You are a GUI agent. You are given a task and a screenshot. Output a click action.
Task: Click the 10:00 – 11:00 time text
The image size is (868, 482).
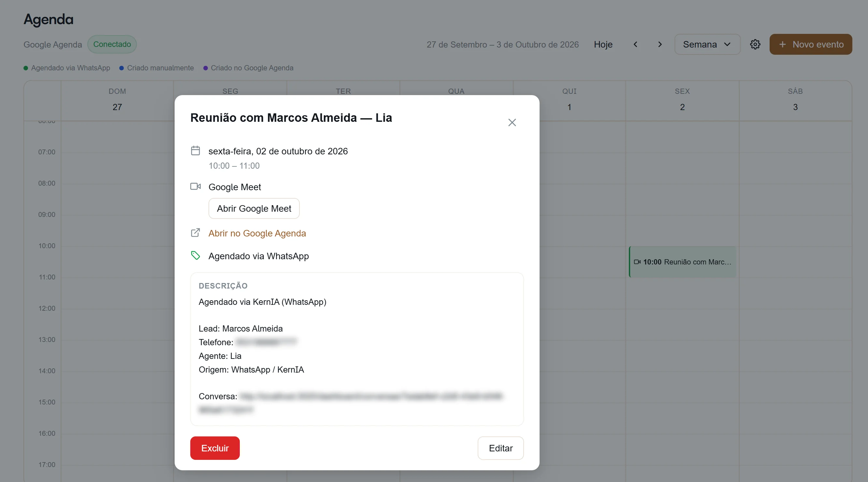[x=234, y=166]
